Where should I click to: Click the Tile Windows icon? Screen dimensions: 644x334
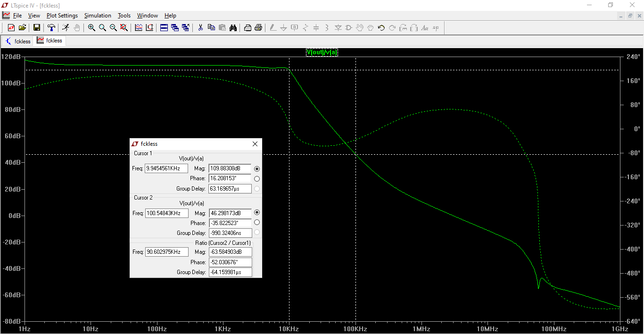click(164, 28)
